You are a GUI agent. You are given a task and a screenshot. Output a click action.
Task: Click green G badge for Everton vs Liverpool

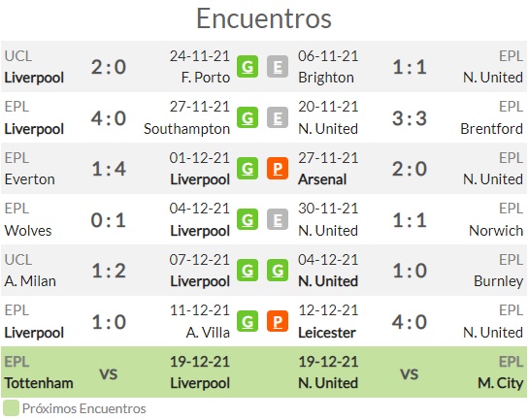(248, 168)
